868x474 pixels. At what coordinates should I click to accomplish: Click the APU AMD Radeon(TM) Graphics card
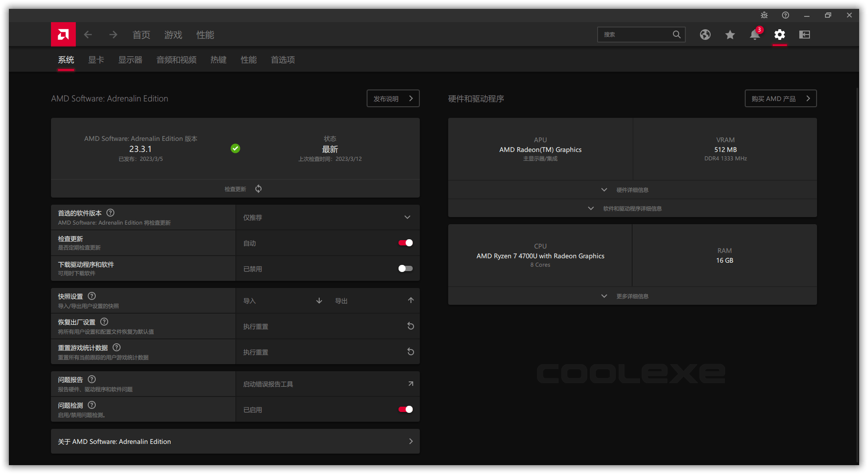tap(540, 149)
